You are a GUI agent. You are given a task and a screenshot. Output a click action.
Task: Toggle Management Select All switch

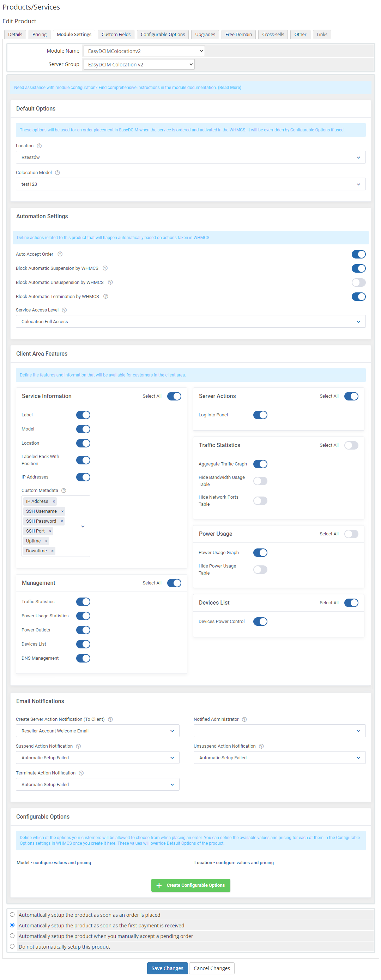tap(174, 583)
